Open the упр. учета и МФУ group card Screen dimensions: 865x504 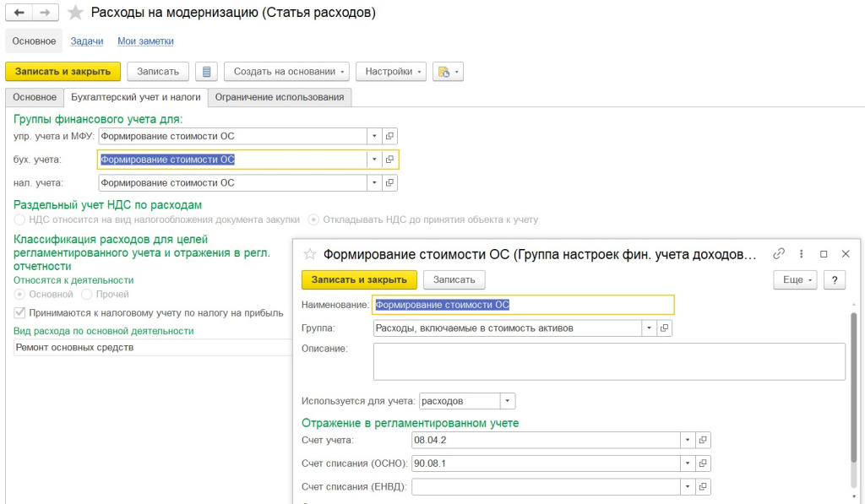pos(389,136)
